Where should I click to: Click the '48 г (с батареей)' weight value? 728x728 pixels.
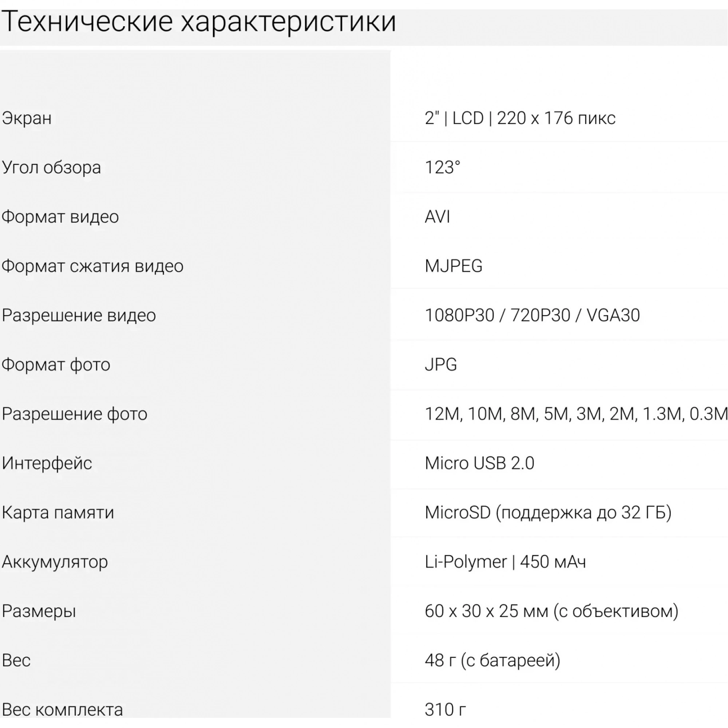pyautogui.click(x=492, y=661)
